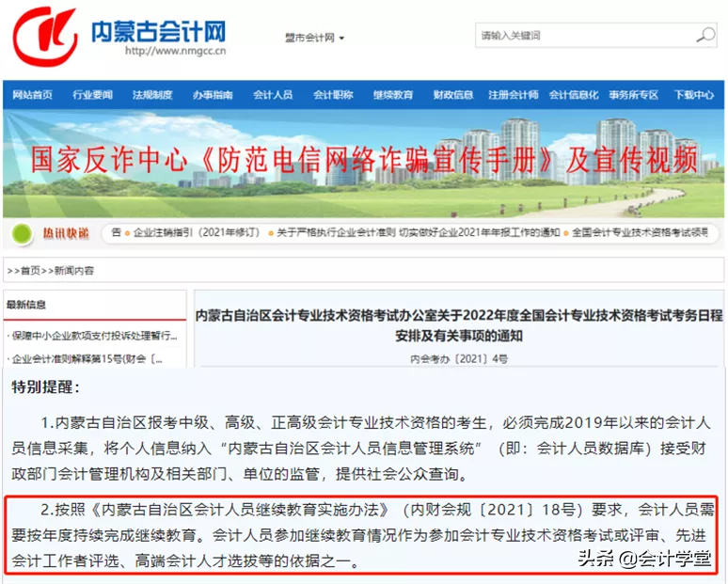Screen dimensions: 728x584
Task: Click the article title about 2022年度考务日程
Action: tap(459, 325)
